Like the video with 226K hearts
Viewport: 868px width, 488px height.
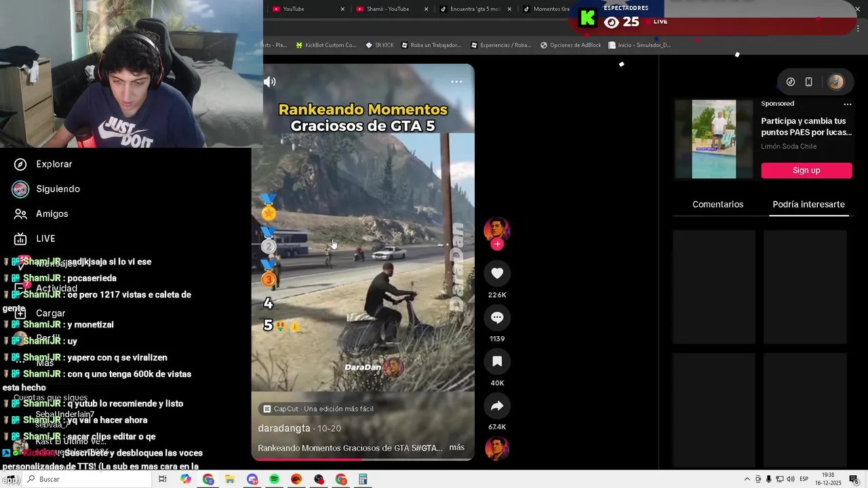(x=497, y=273)
